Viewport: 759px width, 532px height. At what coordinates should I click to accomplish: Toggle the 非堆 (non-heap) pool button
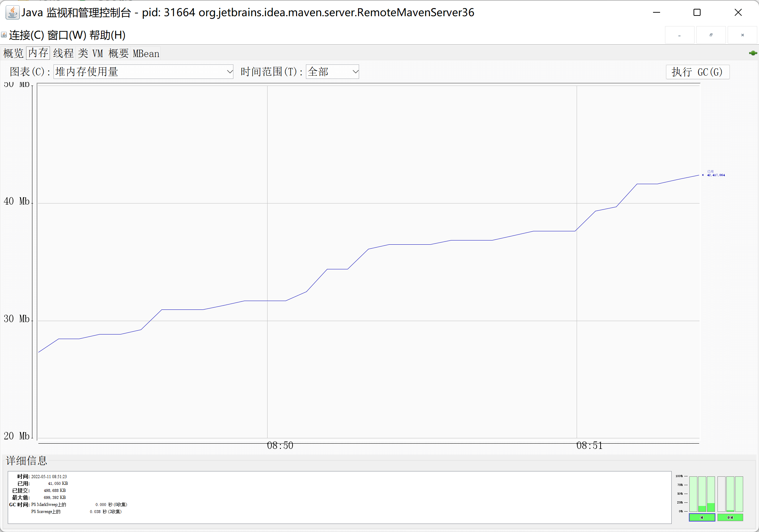coord(730,518)
